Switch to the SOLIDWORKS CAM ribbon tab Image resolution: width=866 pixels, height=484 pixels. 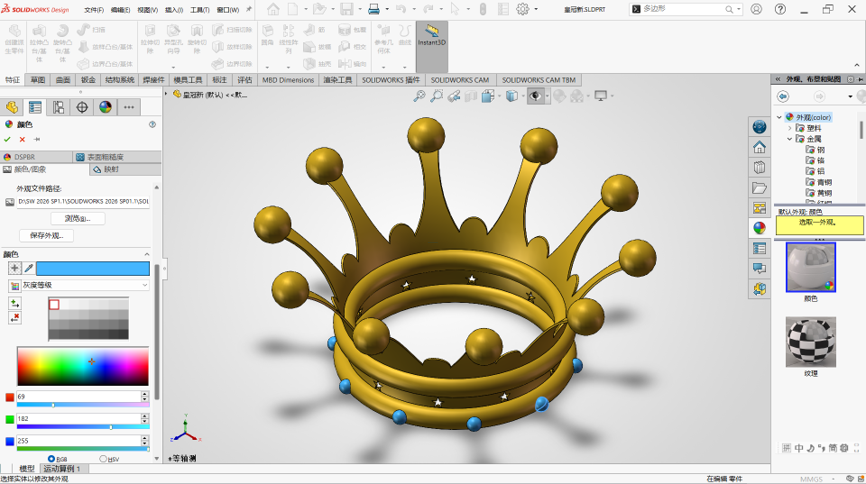tap(460, 80)
